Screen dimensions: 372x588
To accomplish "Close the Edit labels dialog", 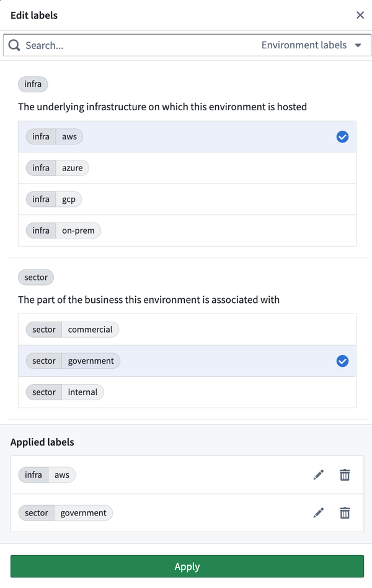I will pos(360,15).
